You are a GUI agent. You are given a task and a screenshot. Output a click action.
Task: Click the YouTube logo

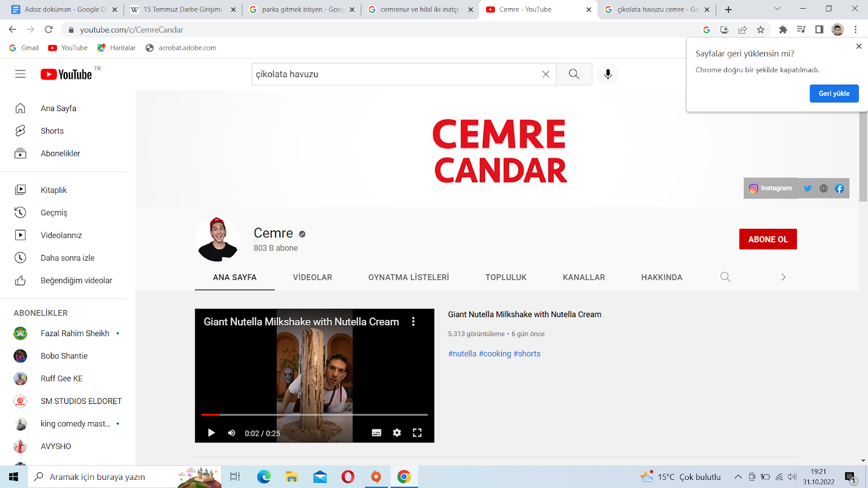click(x=66, y=74)
